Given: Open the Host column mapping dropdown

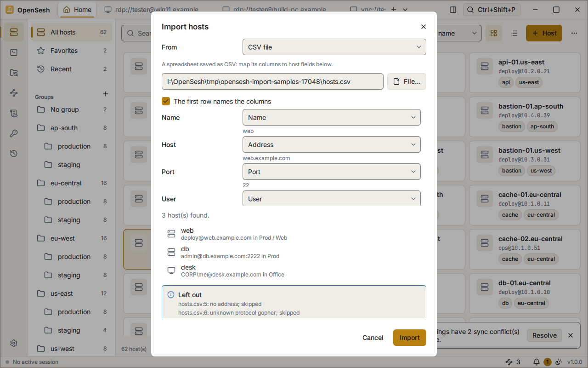Looking at the screenshot, I should 332,144.
